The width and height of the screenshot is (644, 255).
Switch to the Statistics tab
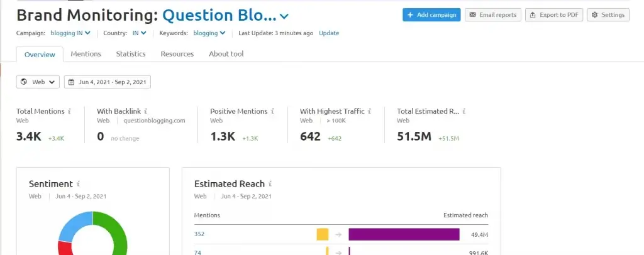click(x=131, y=54)
